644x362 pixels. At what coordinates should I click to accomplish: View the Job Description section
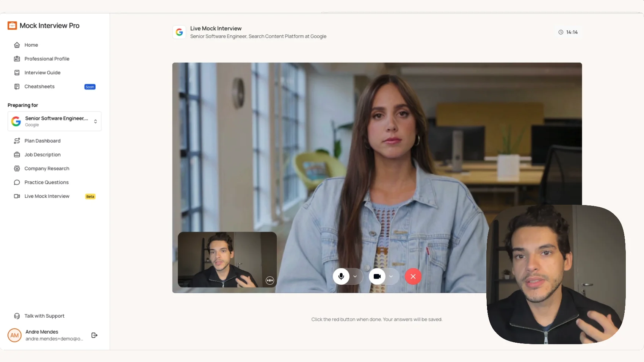(42, 154)
